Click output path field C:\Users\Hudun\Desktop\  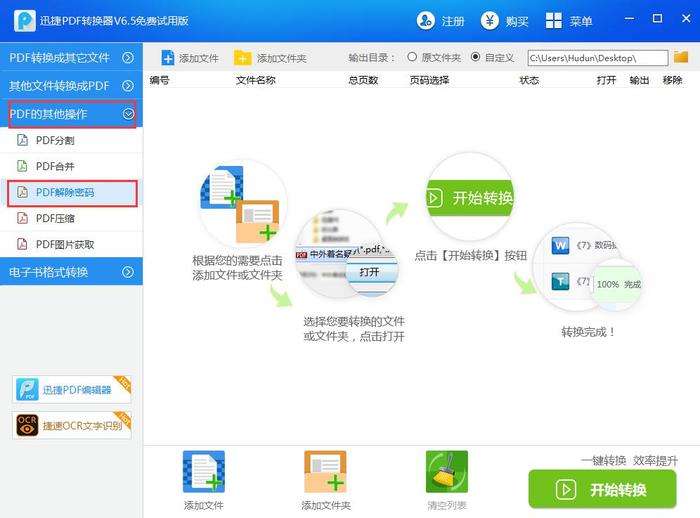tap(598, 58)
